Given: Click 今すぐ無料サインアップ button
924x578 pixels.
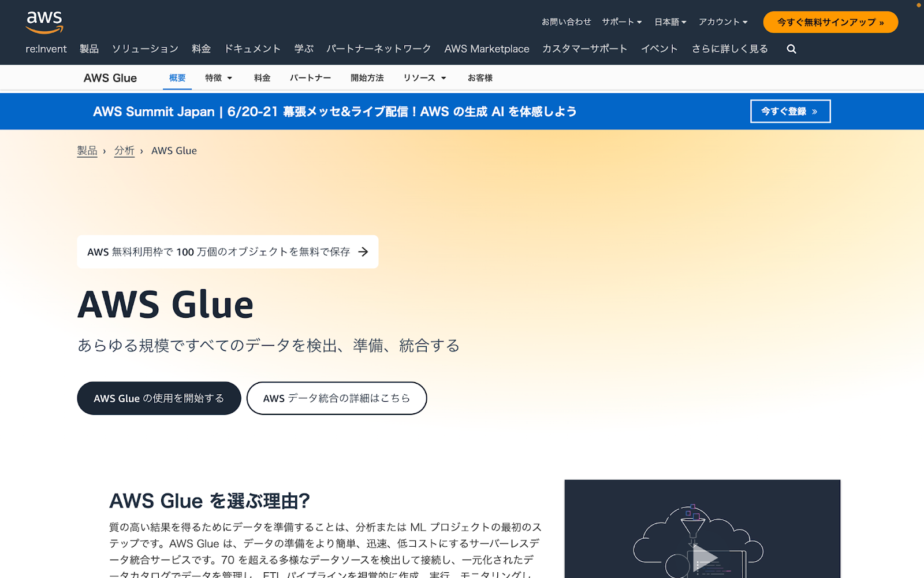Looking at the screenshot, I should pos(830,22).
